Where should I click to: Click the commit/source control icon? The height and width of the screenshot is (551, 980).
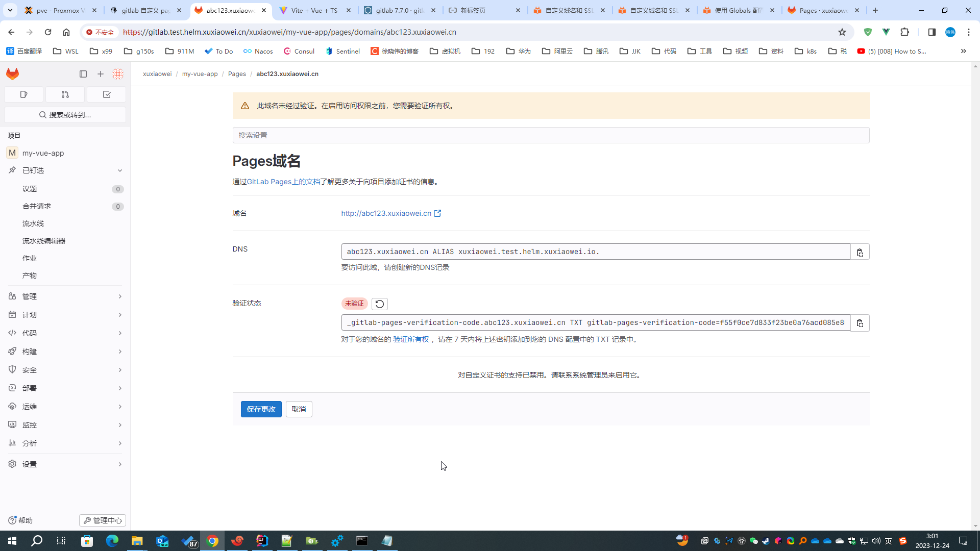click(x=65, y=94)
